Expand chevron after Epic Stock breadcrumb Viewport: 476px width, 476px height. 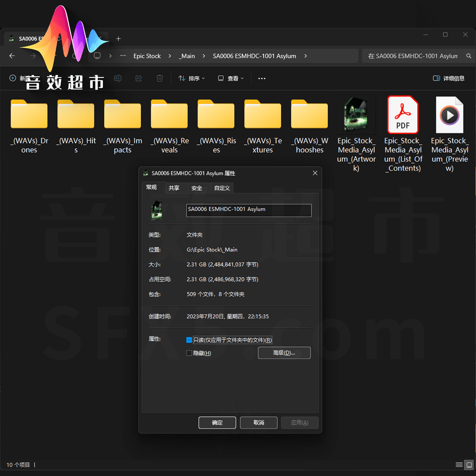pos(170,56)
